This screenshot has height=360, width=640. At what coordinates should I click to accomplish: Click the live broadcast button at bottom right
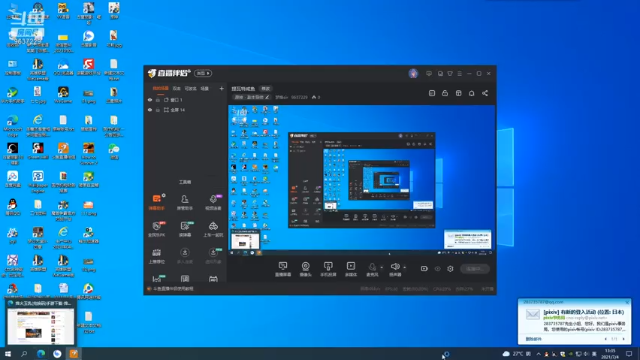pos(475,269)
